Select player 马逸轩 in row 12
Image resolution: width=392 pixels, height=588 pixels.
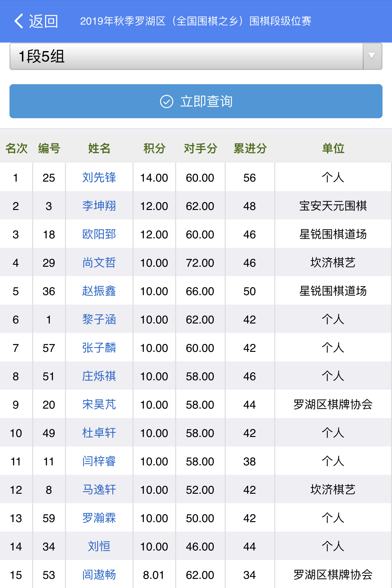[99, 490]
